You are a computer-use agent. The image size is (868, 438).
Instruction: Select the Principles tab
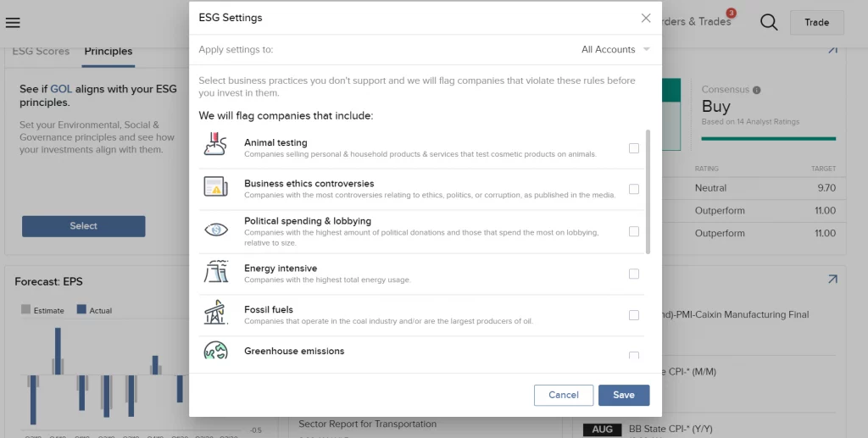[x=108, y=51]
